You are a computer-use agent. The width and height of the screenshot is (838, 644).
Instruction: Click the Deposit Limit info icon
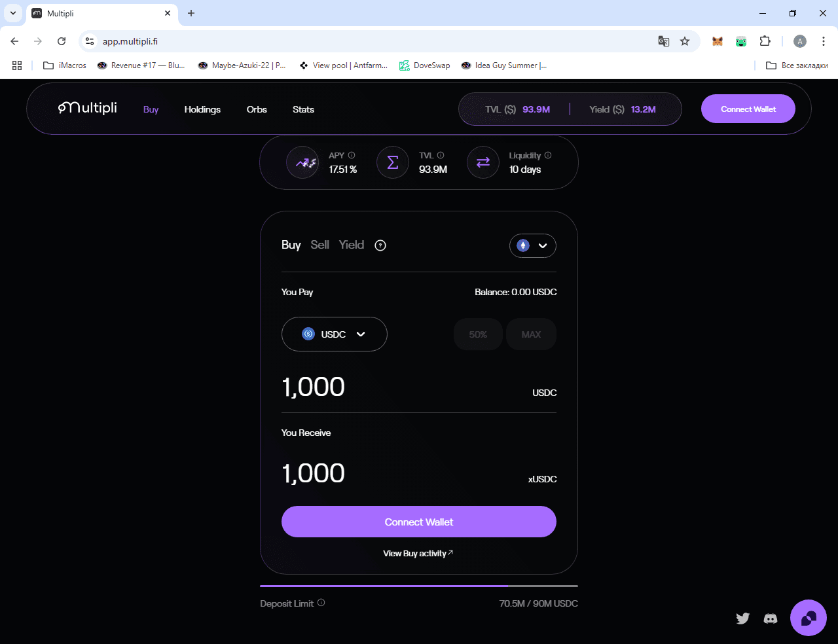[x=321, y=603]
